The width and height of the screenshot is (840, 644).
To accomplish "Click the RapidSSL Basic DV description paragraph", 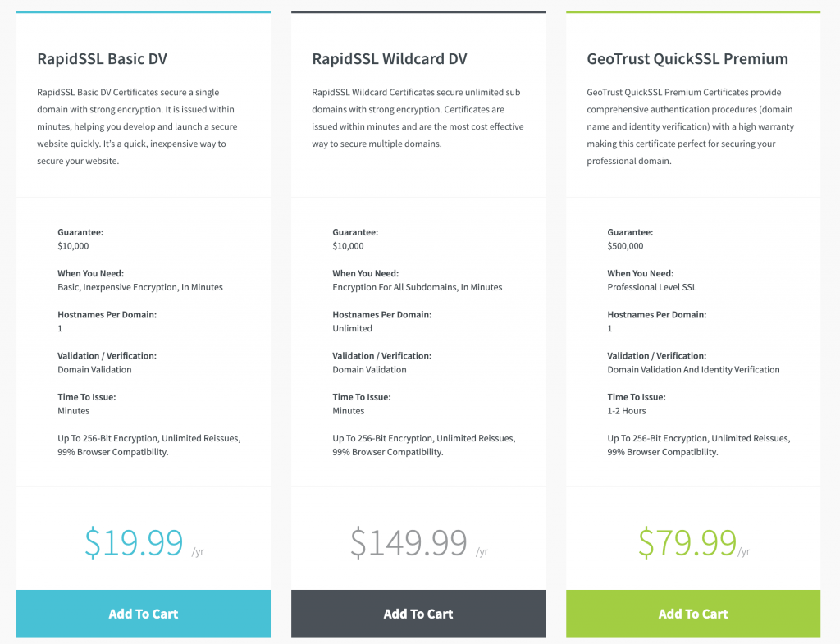I will point(137,126).
